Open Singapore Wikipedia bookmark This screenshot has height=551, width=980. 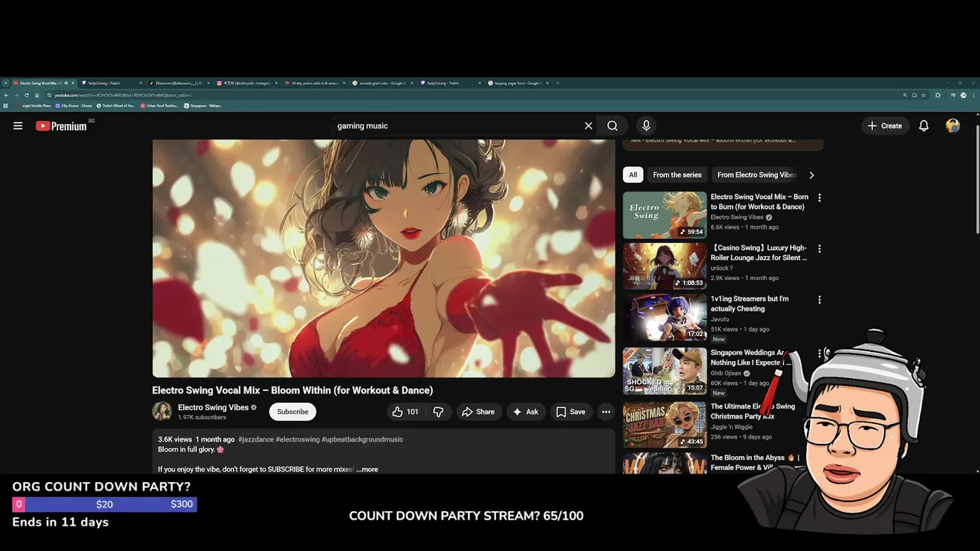pos(203,106)
